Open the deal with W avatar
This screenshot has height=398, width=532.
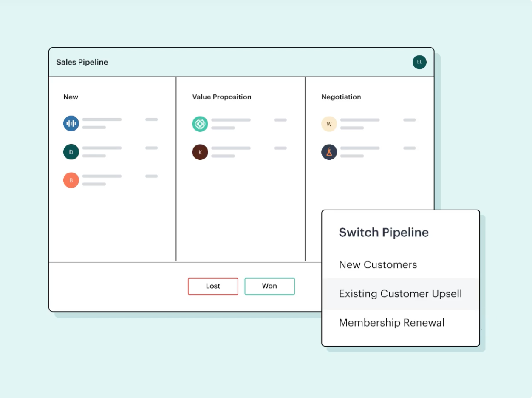329,124
